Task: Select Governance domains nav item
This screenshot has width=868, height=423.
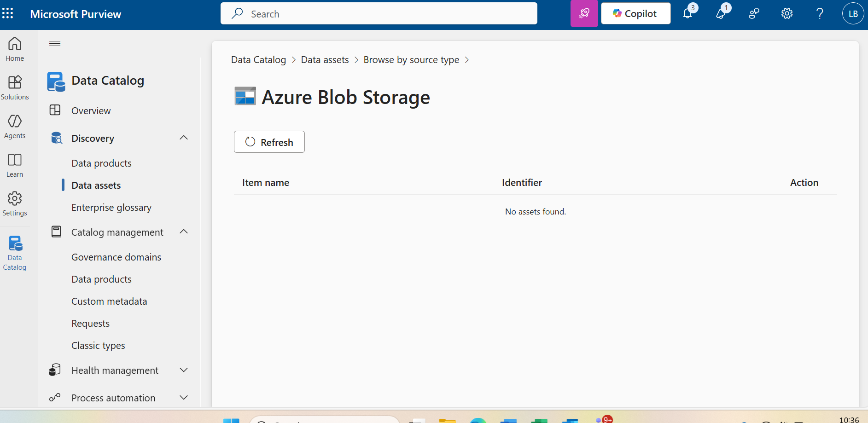Action: tap(116, 257)
